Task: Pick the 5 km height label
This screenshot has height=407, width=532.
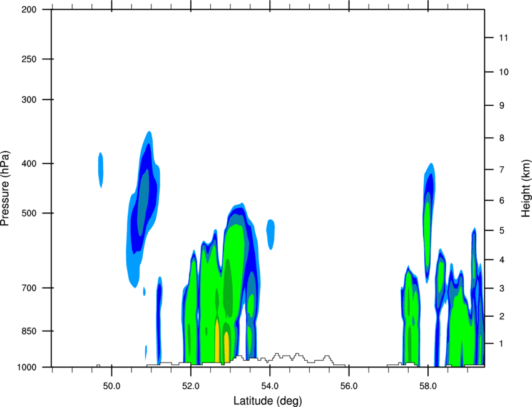Action: coord(502,231)
